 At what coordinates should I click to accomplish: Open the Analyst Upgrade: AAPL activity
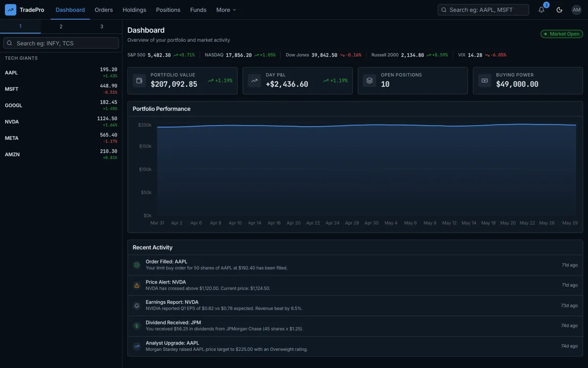click(355, 346)
